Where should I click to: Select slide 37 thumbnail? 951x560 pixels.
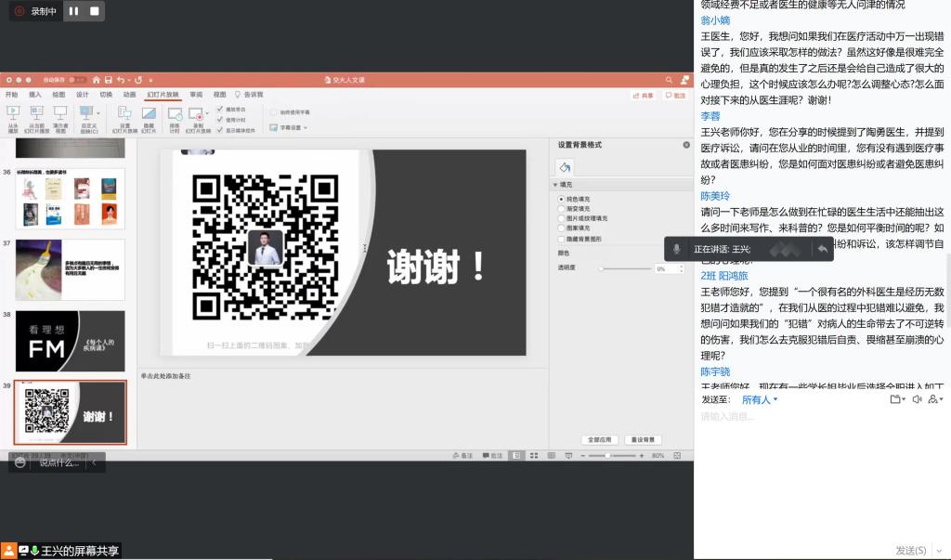point(71,269)
